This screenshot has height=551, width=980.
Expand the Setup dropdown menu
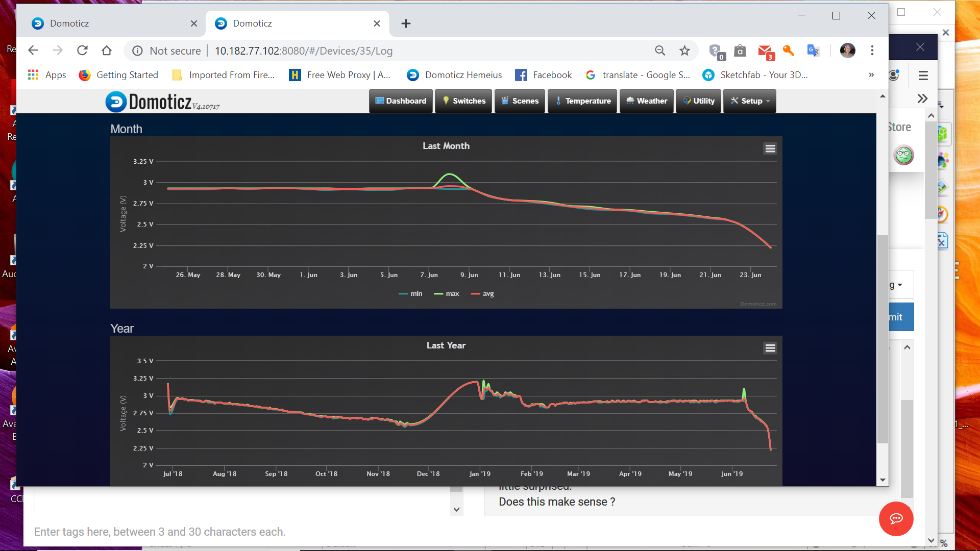749,101
